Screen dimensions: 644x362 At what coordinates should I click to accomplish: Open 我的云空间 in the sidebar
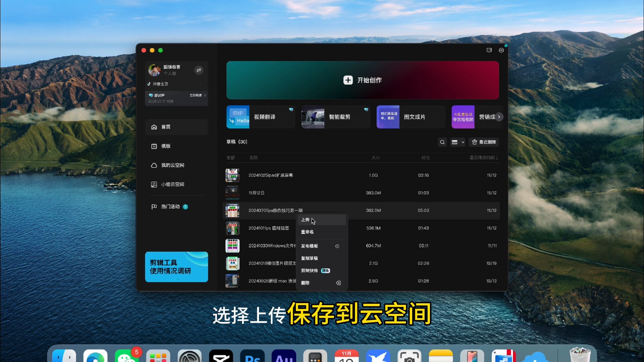(176, 165)
